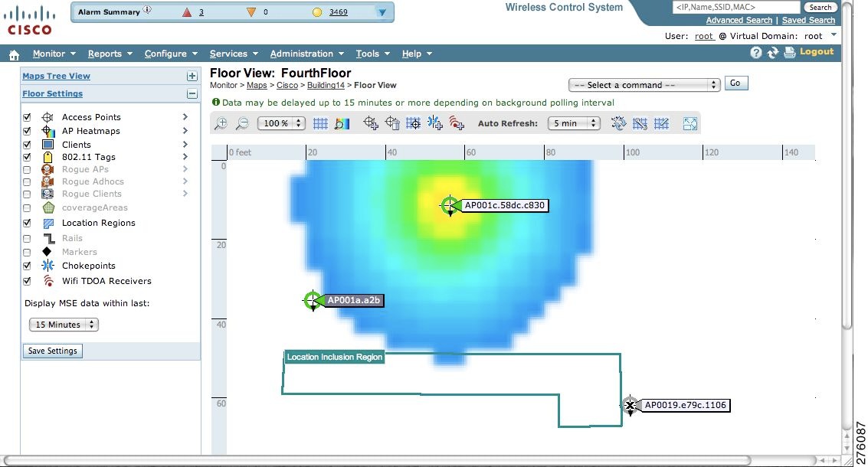Select access point AP001a.a2b marker

click(313, 300)
